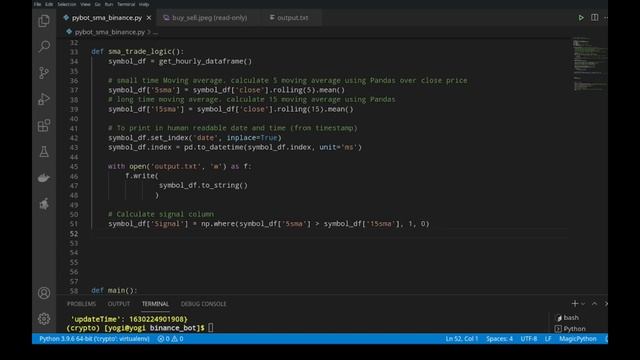Viewport: 640px width, 360px height.
Task: Switch to the pybot_sma_binance.py editor tab
Action: click(x=107, y=18)
